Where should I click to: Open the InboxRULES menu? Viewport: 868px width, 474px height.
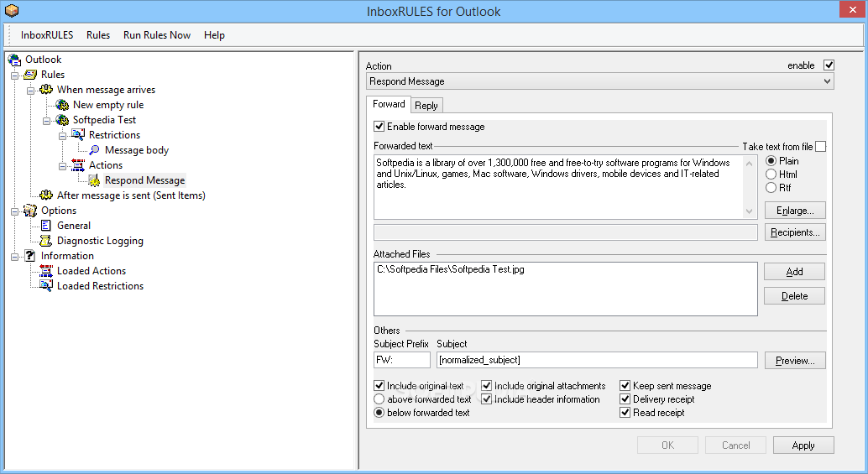point(47,35)
